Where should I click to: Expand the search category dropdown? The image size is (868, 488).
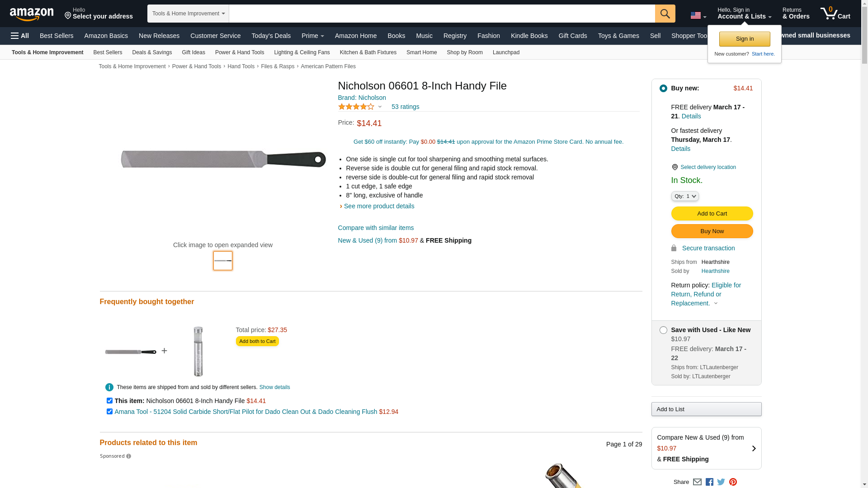[x=188, y=14]
